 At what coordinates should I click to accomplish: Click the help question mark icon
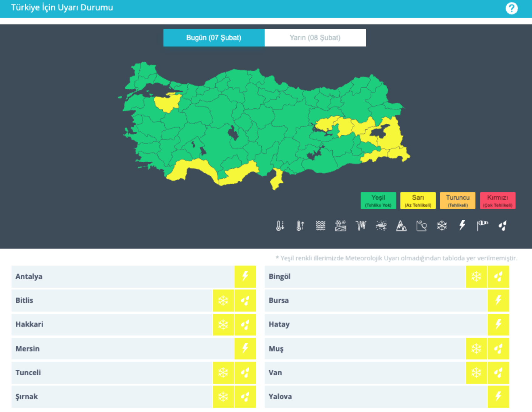[x=511, y=8]
